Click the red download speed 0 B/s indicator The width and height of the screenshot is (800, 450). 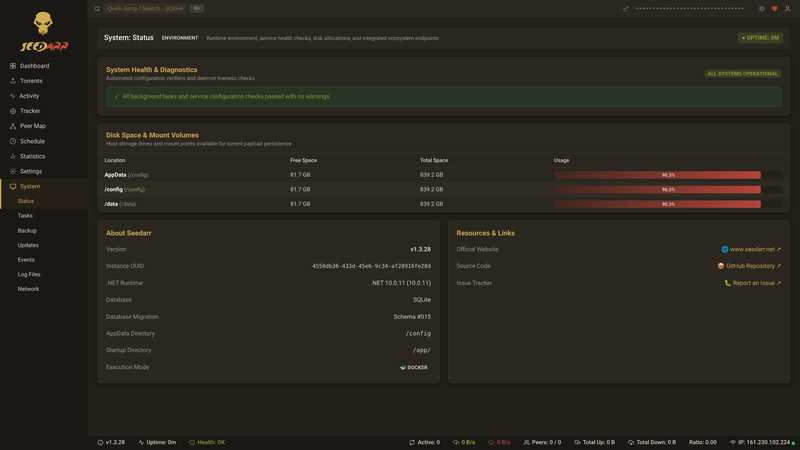pos(499,442)
